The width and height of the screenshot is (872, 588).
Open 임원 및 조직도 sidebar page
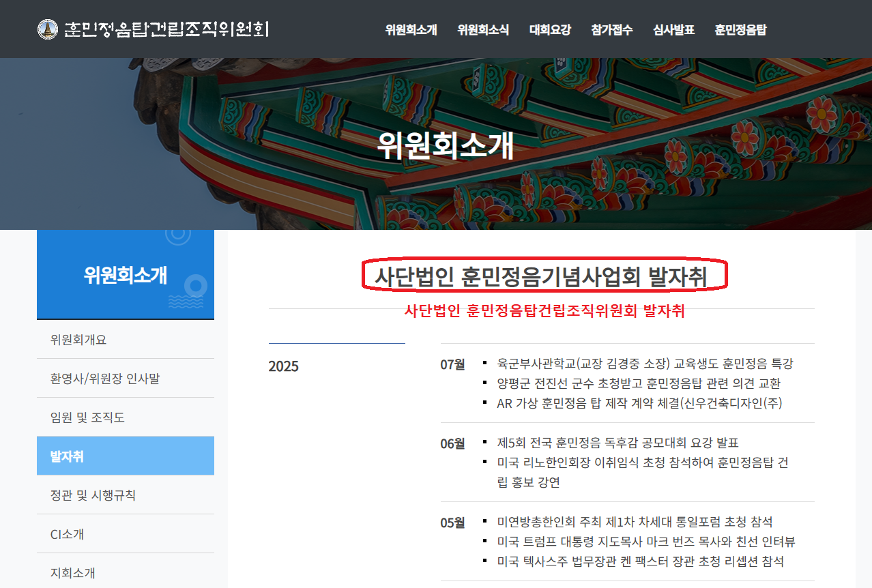click(x=126, y=417)
